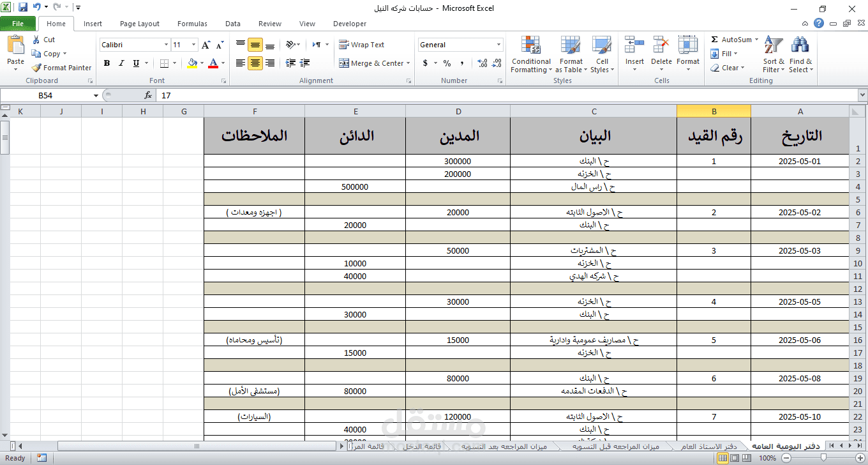The height and width of the screenshot is (465, 868).
Task: Toggle Align Text Left
Action: pyautogui.click(x=241, y=63)
